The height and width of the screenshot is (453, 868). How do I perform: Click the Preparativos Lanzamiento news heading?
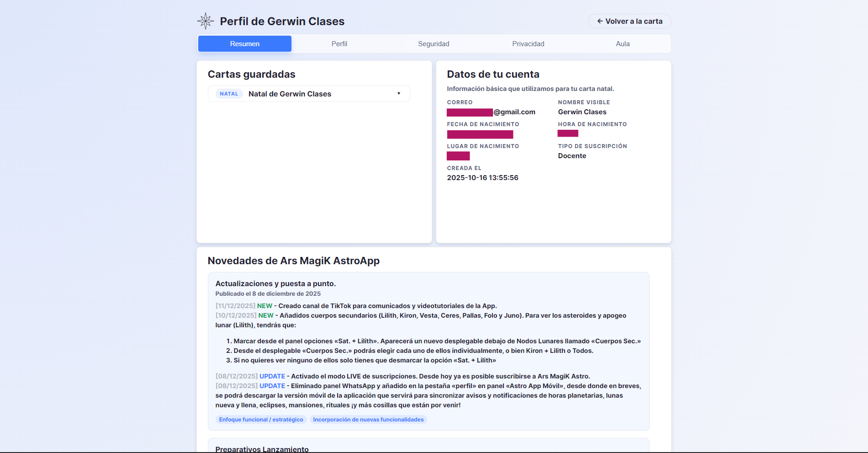[262, 449]
